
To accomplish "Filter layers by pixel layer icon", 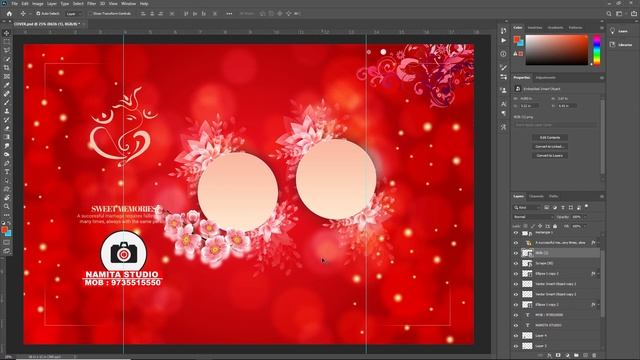I will (547, 208).
